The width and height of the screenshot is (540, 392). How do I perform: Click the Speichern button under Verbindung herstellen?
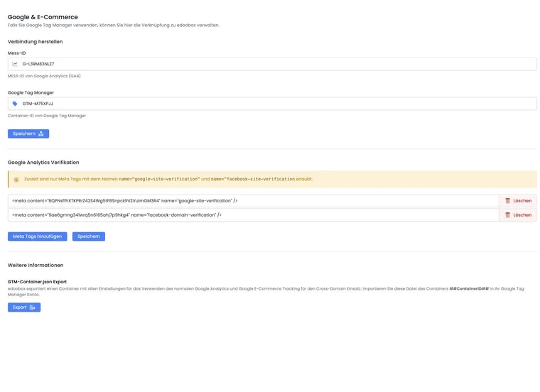[x=28, y=134]
